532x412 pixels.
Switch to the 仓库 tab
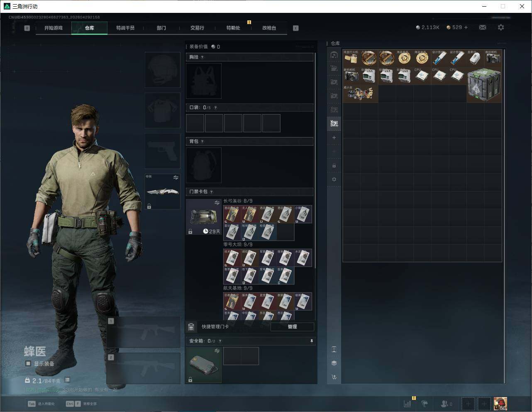coord(89,28)
